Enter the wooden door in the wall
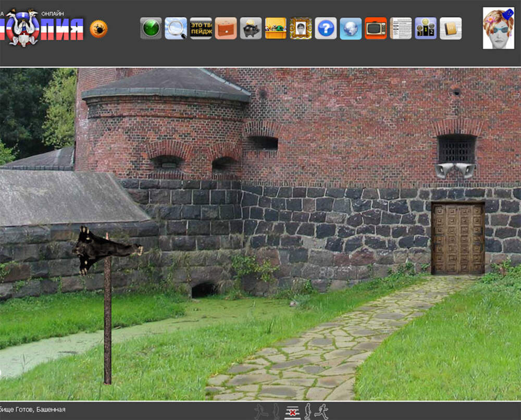The image size is (521, 420). (x=457, y=238)
